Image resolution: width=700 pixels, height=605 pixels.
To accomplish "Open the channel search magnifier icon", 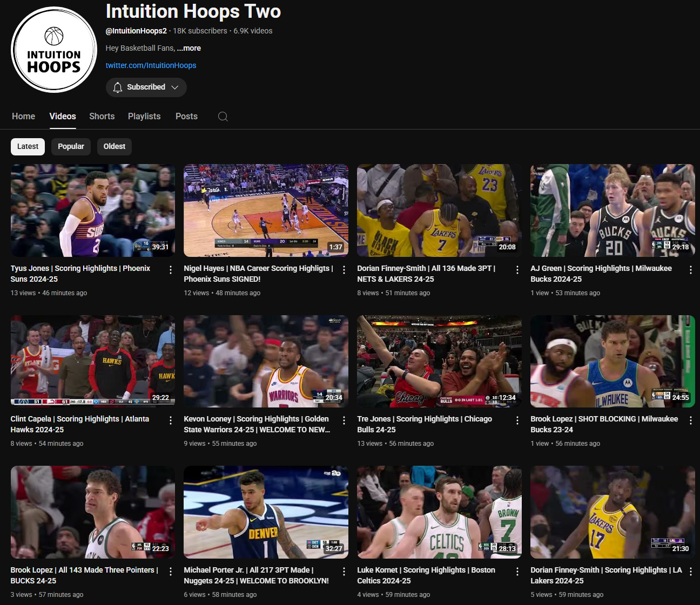I will 223,117.
